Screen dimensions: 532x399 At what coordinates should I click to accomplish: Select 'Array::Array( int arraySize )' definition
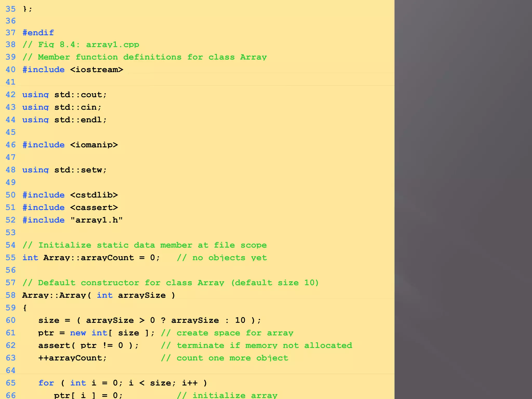coord(99,295)
